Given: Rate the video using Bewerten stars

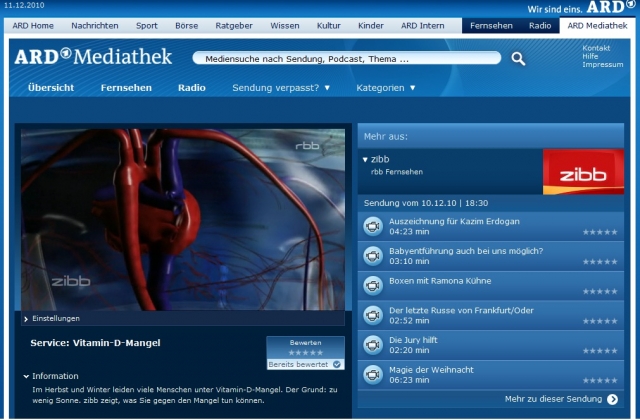Looking at the screenshot, I should click(306, 353).
